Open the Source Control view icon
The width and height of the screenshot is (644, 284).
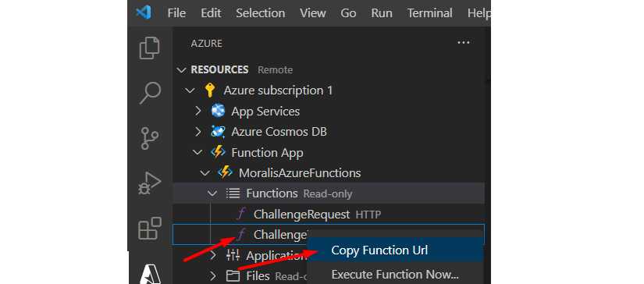[150, 138]
